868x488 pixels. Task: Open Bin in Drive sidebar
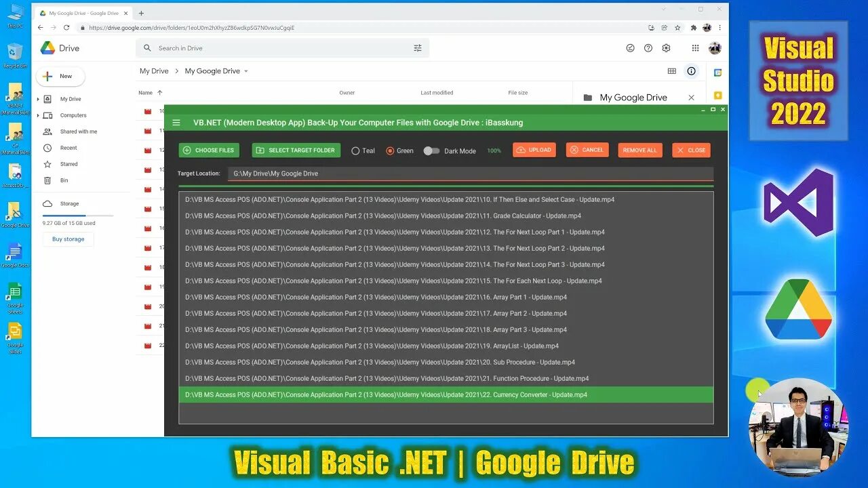(64, 180)
